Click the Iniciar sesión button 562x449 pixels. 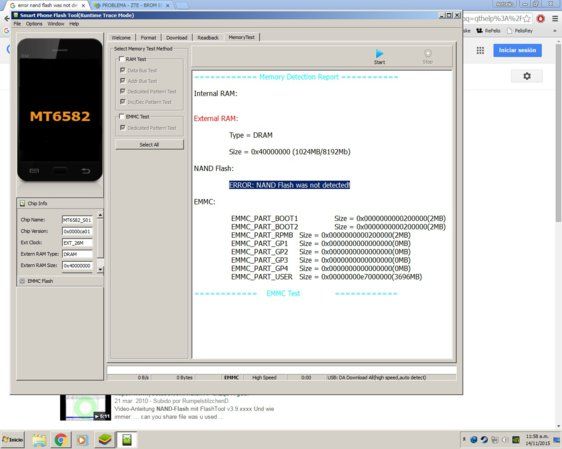517,50
